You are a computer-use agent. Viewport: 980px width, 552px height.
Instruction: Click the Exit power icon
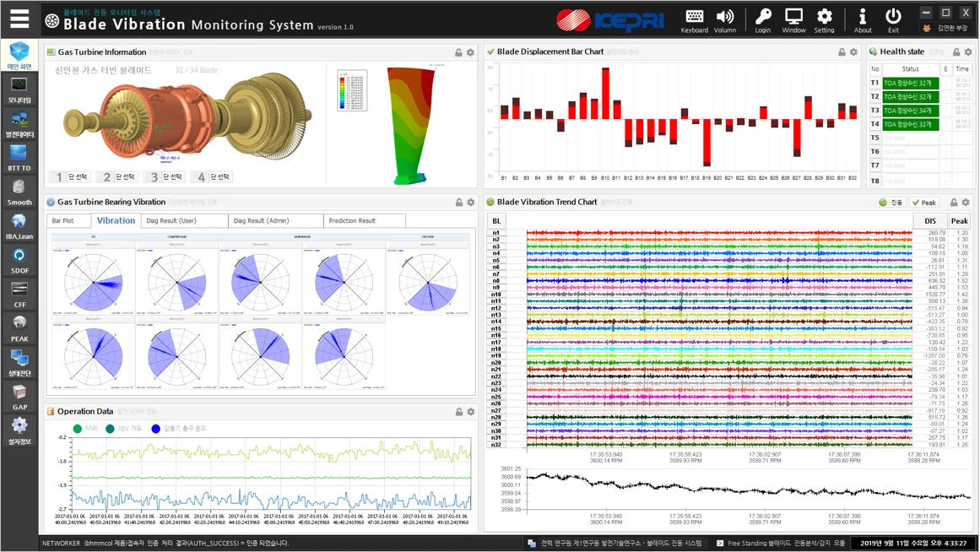[x=893, y=20]
